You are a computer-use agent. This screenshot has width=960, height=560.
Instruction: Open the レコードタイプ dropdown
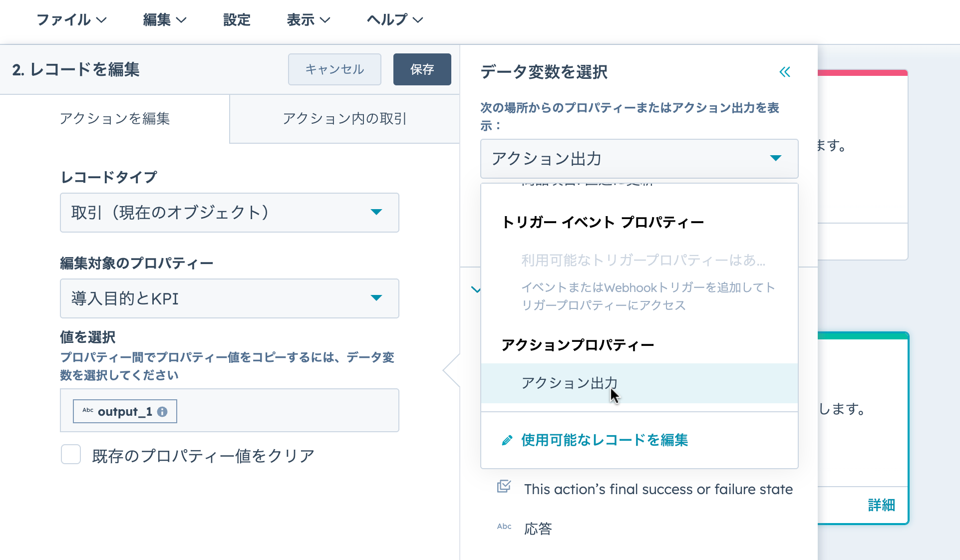tap(230, 213)
